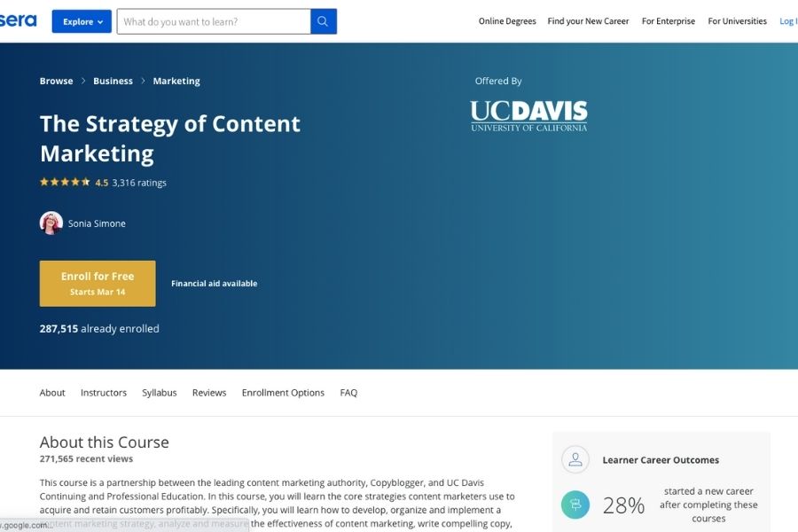The height and width of the screenshot is (532, 798).
Task: Go to the Browse breadcrumb
Action: 56,81
